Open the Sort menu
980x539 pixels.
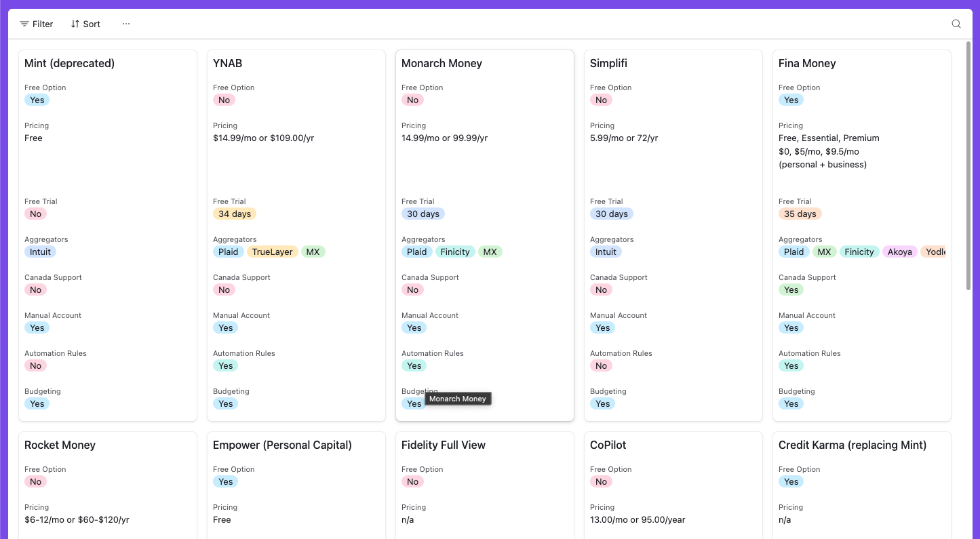pos(85,24)
